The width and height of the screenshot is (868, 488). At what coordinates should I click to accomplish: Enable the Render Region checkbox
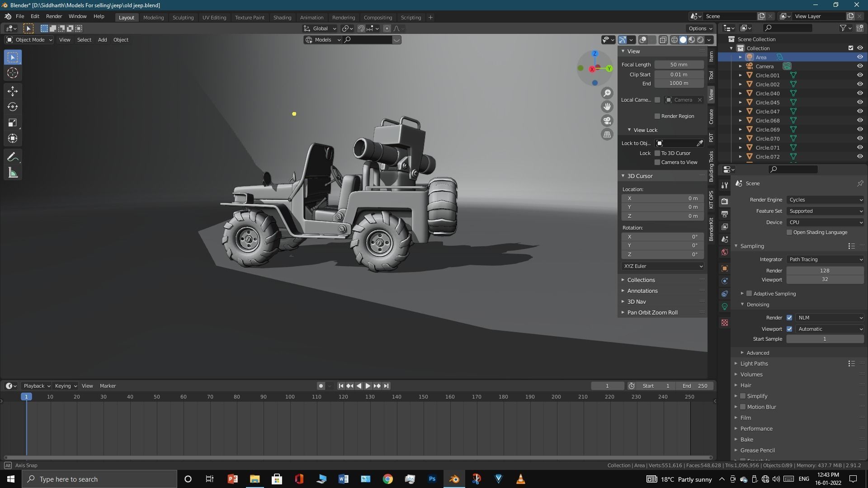tap(657, 116)
